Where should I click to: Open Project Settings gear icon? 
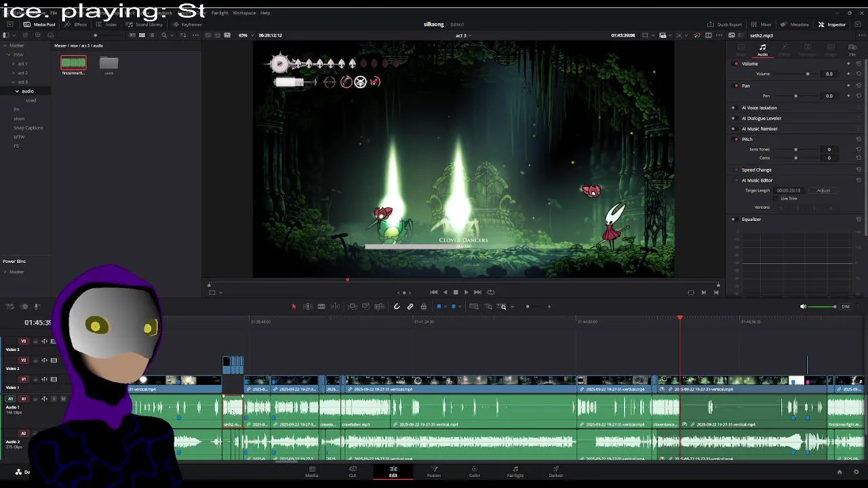(x=856, y=472)
